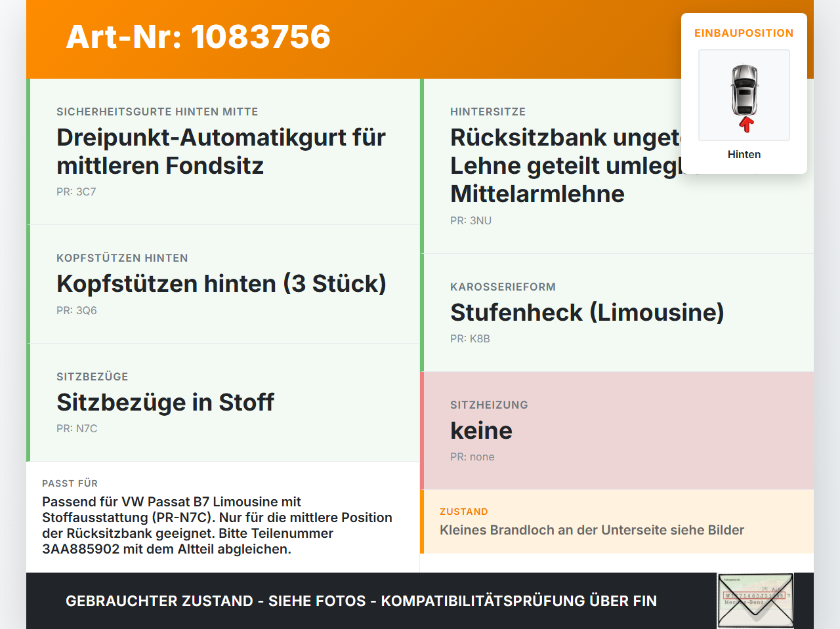Click the Einbauposition label
Viewport: 840px width, 629px height.
point(744,33)
